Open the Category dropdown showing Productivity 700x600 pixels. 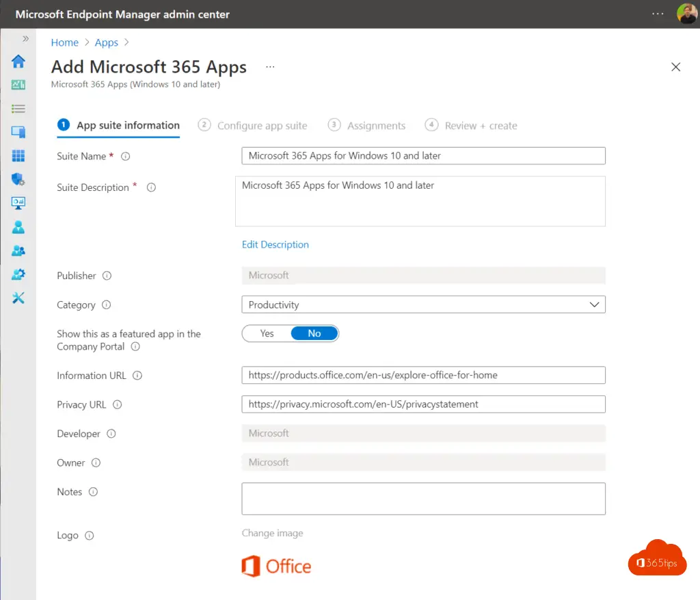[x=423, y=304]
